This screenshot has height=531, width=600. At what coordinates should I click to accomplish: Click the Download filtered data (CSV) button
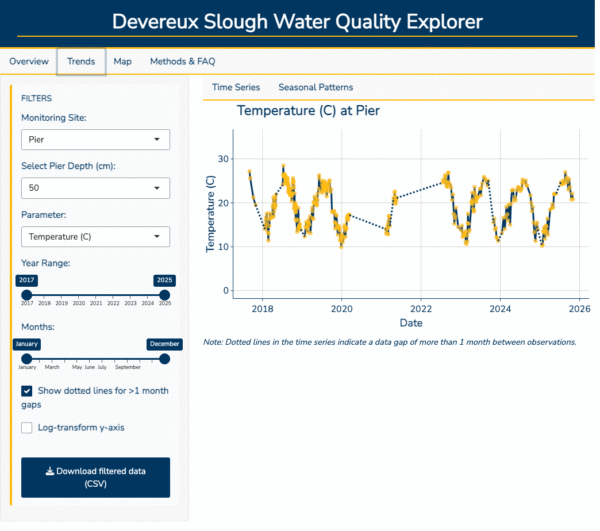(95, 477)
